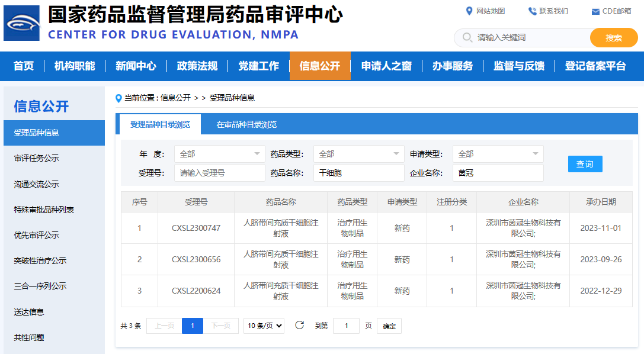Click the site map location pin icon
Screen dimensions: 644x354
coord(469,11)
